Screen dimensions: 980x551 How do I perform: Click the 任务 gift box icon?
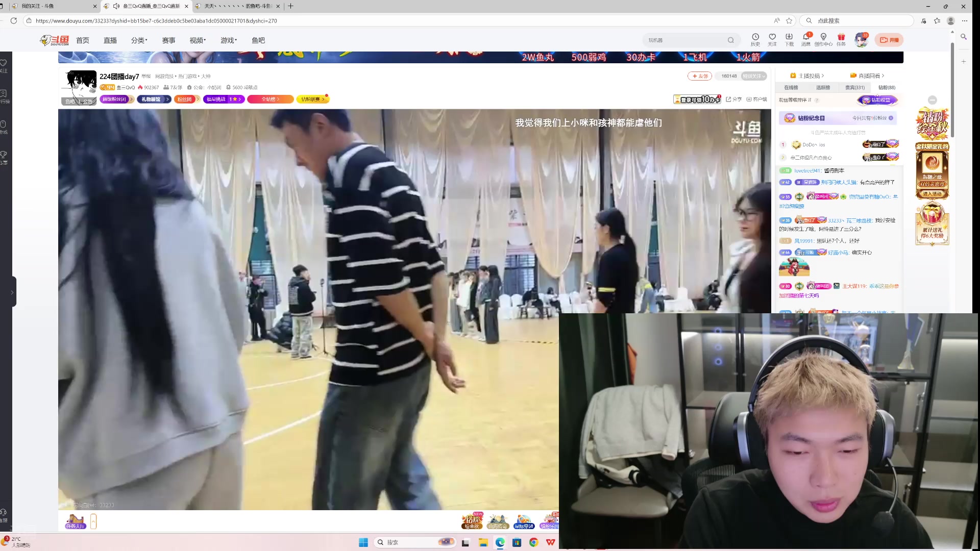(x=841, y=37)
